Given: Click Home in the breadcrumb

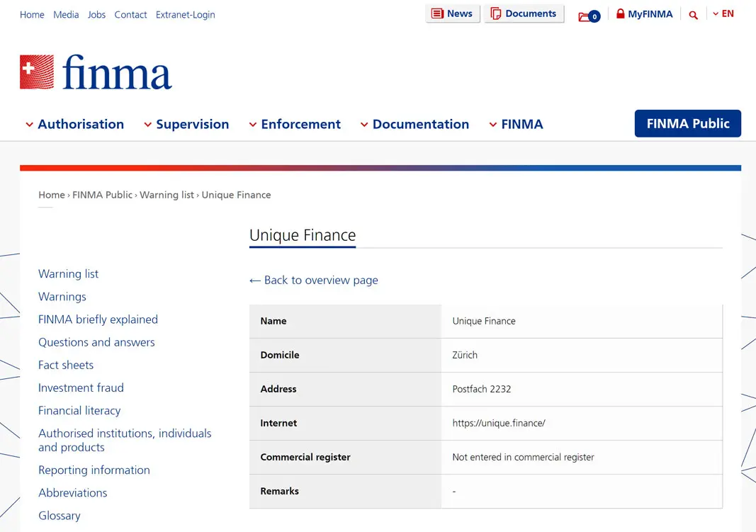Looking at the screenshot, I should pyautogui.click(x=52, y=196).
